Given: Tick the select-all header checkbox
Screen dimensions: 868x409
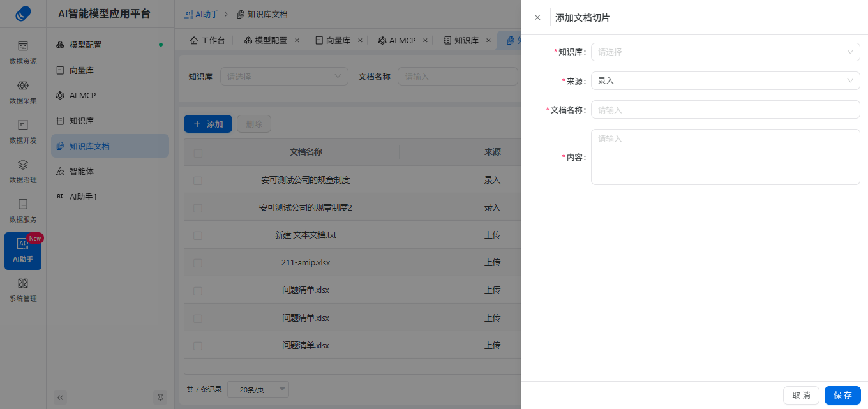Looking at the screenshot, I should [x=198, y=152].
